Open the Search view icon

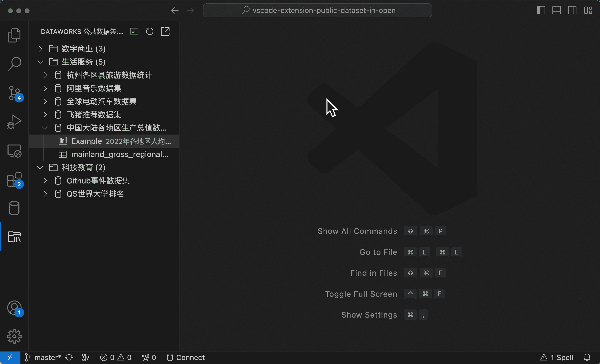[x=14, y=64]
